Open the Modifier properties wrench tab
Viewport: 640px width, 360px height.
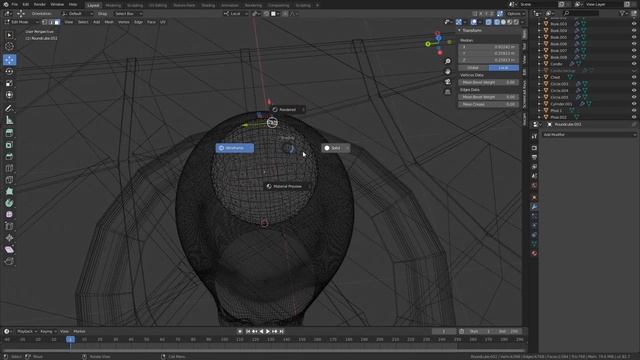tap(534, 207)
